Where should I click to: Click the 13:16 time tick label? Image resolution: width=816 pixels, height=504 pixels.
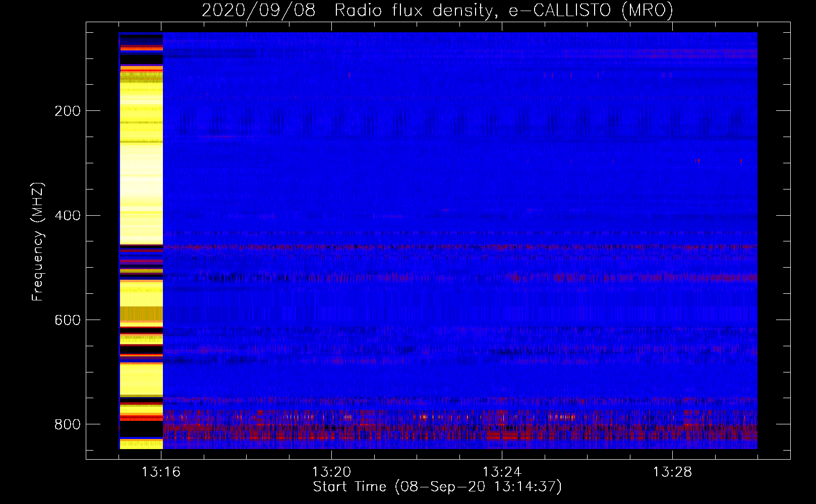pyautogui.click(x=161, y=472)
